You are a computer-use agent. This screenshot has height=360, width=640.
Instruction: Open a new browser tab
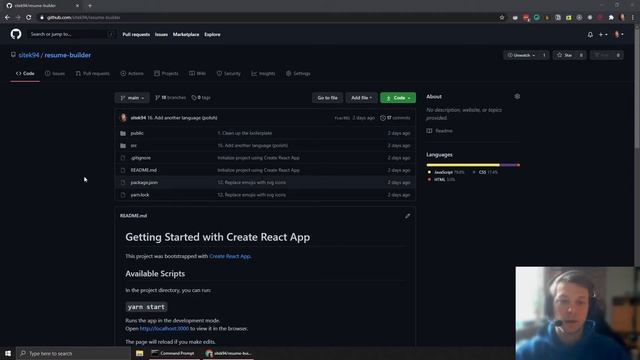(x=90, y=6)
